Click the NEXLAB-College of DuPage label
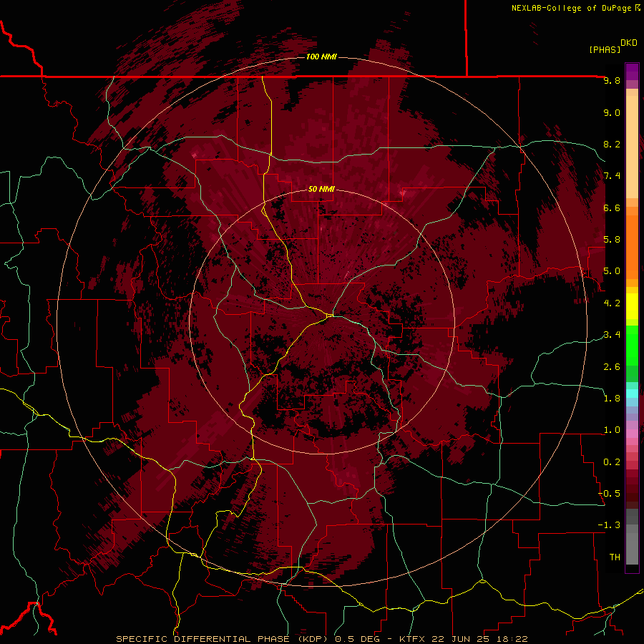Viewport: 644px width, 644px height. 572,8
